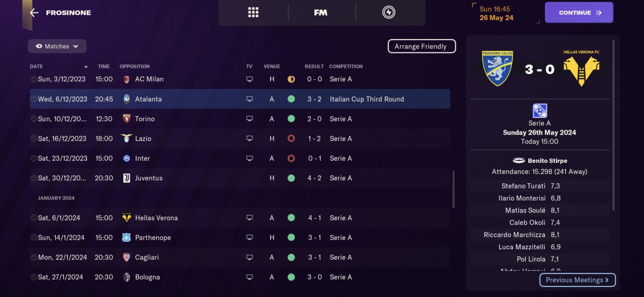Click the FM logo button
This screenshot has height=297, width=644.
[x=320, y=13]
